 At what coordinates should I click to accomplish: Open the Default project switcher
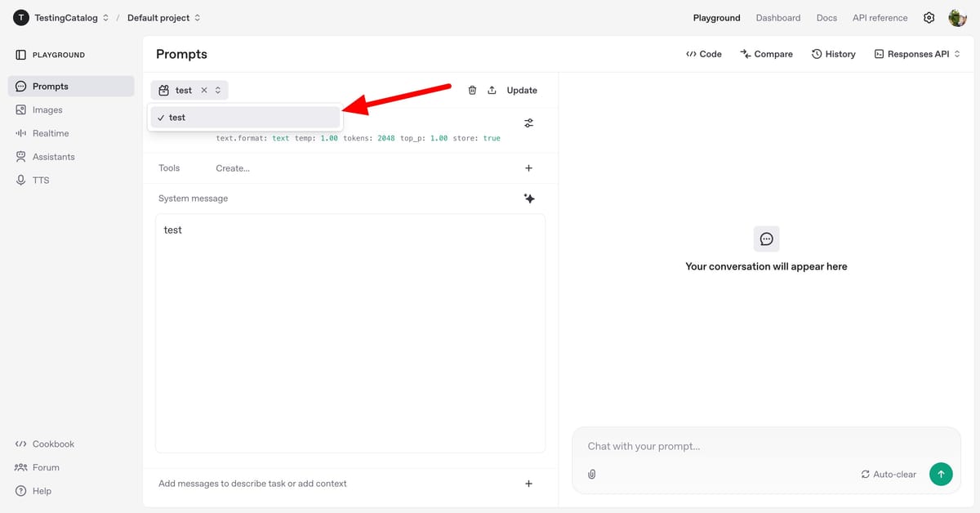pyautogui.click(x=158, y=17)
